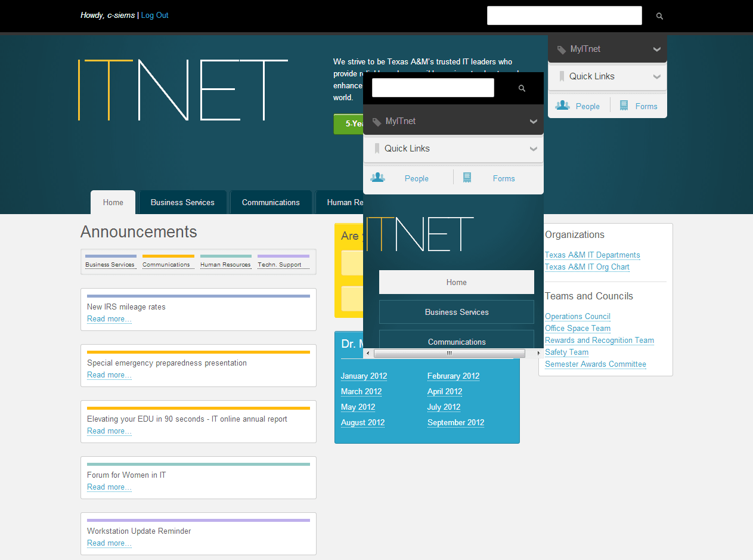
Task: Click the left arrow of preview scrollbar
Action: tap(367, 353)
